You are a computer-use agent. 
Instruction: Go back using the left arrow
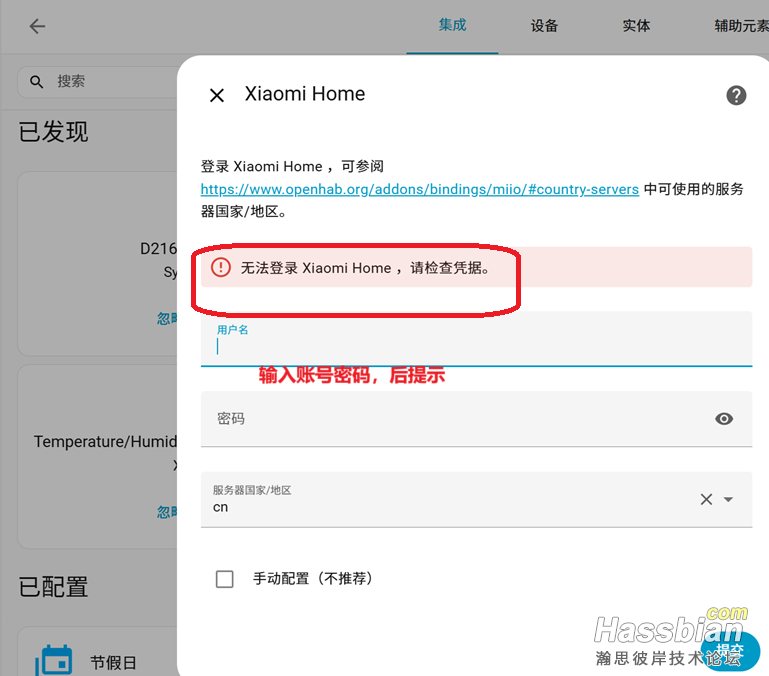37,26
